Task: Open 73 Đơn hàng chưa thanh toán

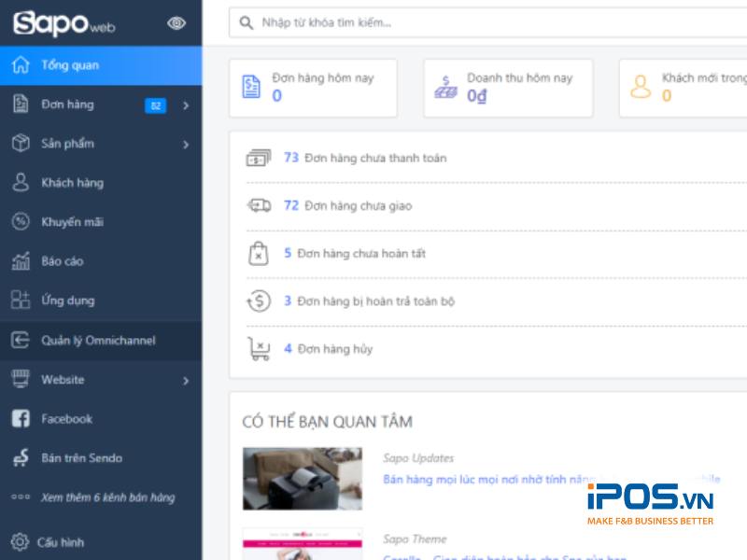Action: [x=365, y=159]
